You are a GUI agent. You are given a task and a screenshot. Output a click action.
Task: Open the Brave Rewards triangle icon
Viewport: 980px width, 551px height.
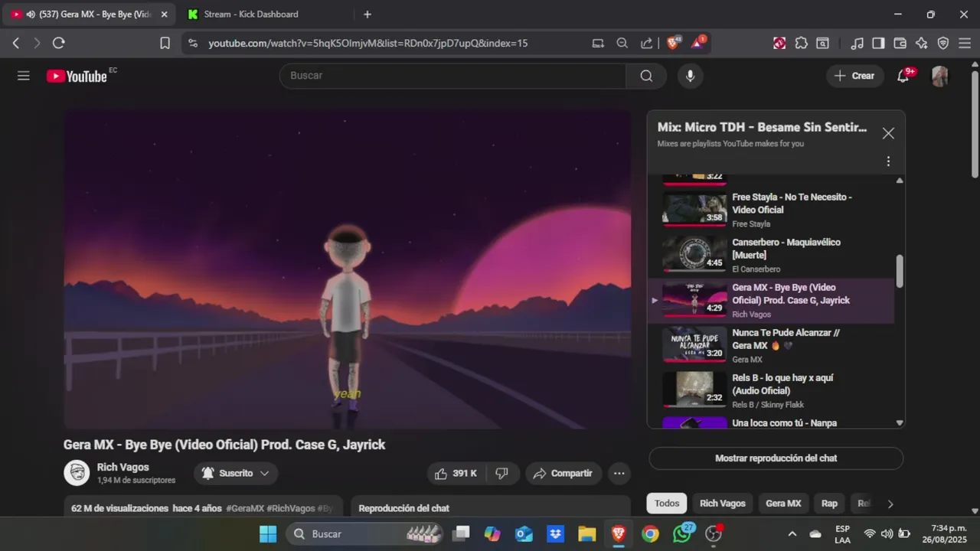[x=698, y=43]
